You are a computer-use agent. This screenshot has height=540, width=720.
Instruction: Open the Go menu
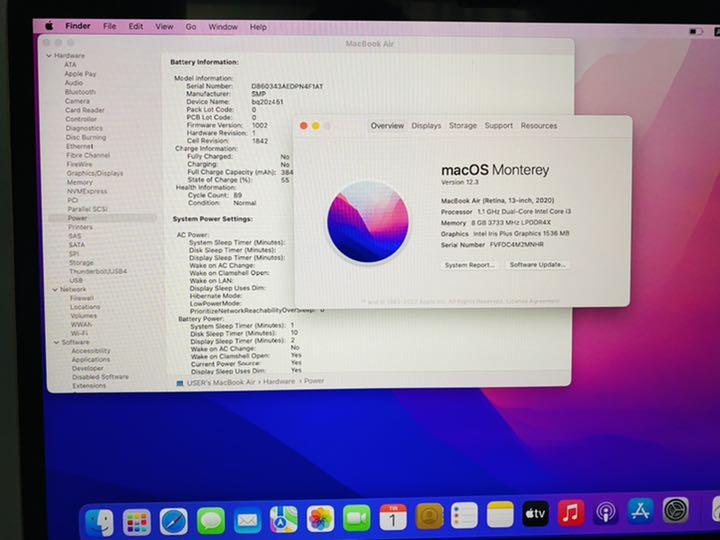(191, 27)
